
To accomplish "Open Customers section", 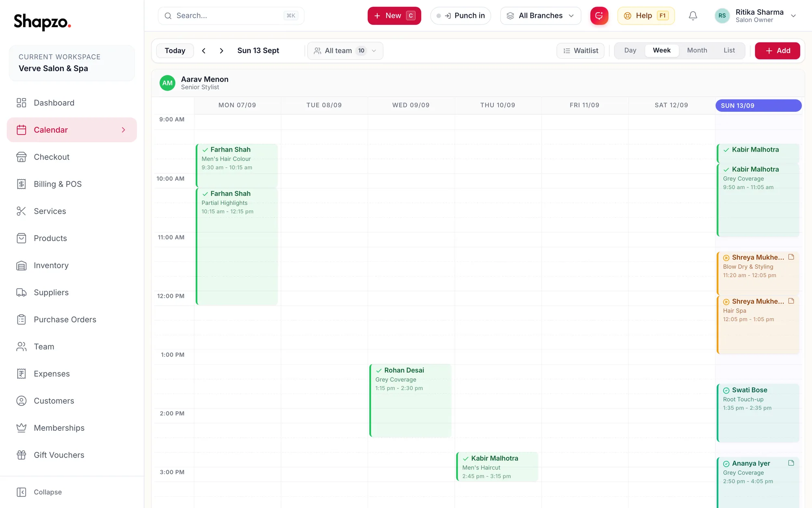I will click(x=72, y=401).
